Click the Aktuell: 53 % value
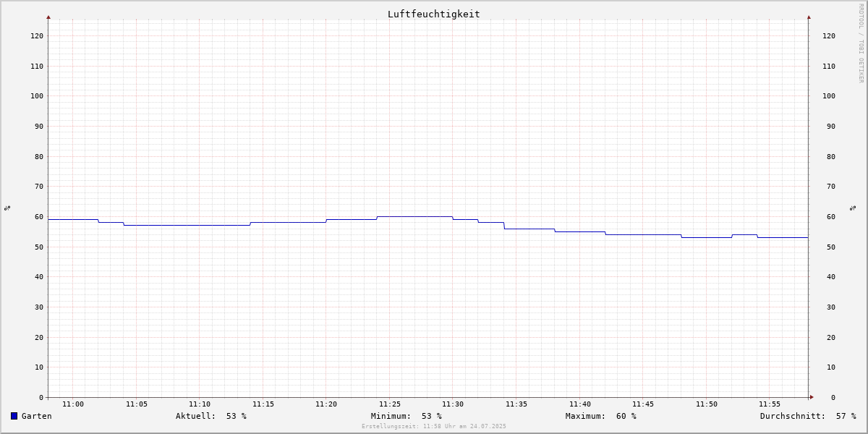This screenshot has width=868, height=434. [x=211, y=416]
